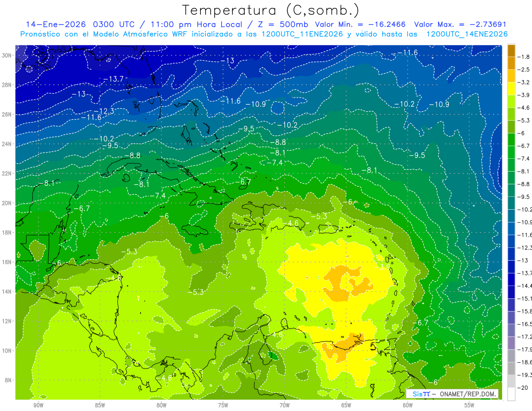
Task: Pick the legend swatch between -11.6 and -12.3
Action: pos(511,241)
